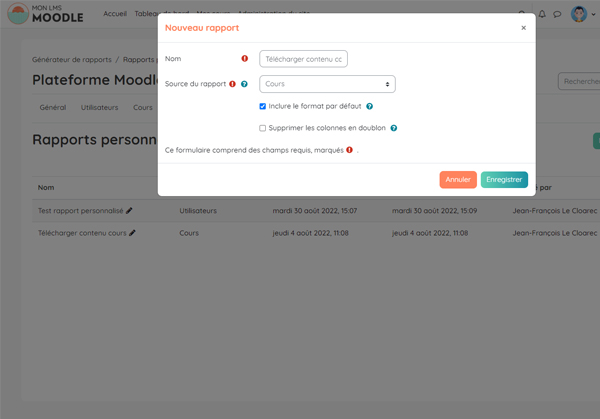Click the Enregistrer button
The width and height of the screenshot is (600, 419).
504,180
